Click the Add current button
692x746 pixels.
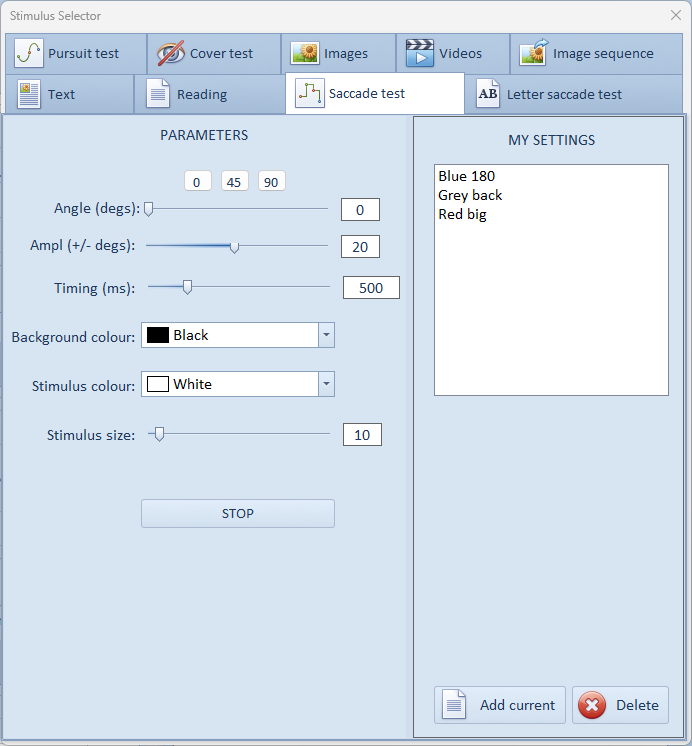500,705
